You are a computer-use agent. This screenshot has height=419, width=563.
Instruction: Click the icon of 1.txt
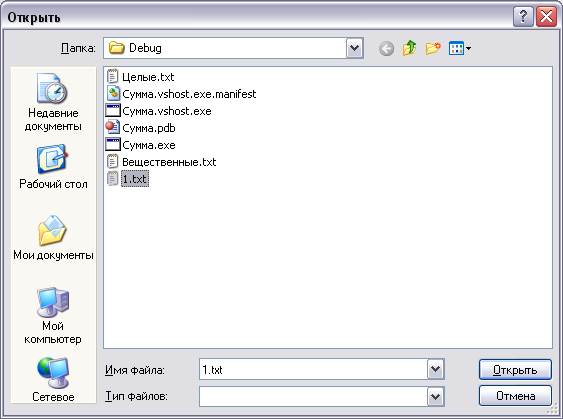[112, 179]
